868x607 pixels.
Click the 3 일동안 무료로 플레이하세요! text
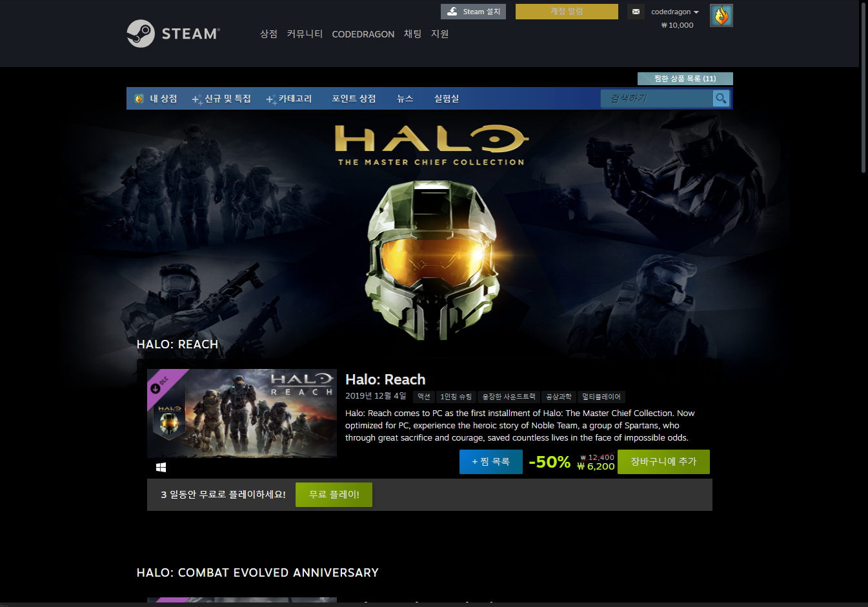point(223,495)
